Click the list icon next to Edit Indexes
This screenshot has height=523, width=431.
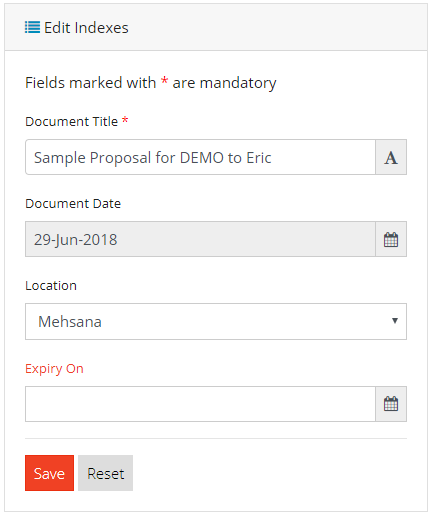point(32,27)
